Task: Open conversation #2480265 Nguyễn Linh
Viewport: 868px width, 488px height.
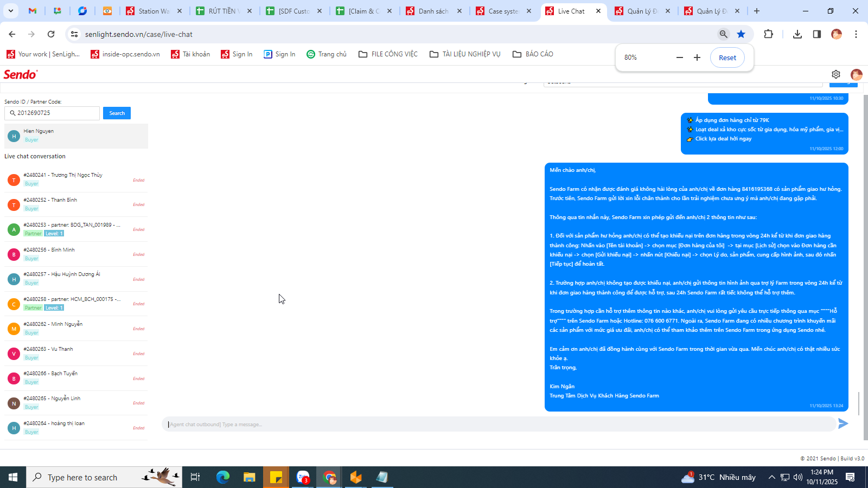Action: click(x=76, y=403)
